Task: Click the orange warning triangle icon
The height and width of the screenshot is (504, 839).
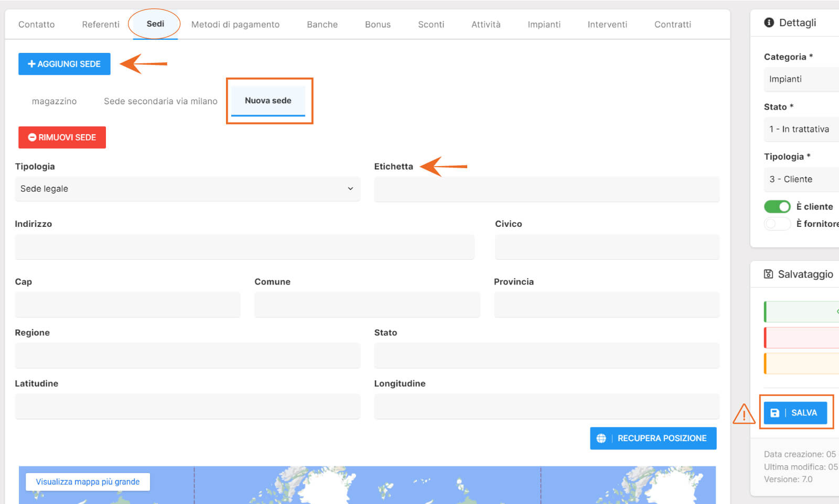Action: [744, 414]
